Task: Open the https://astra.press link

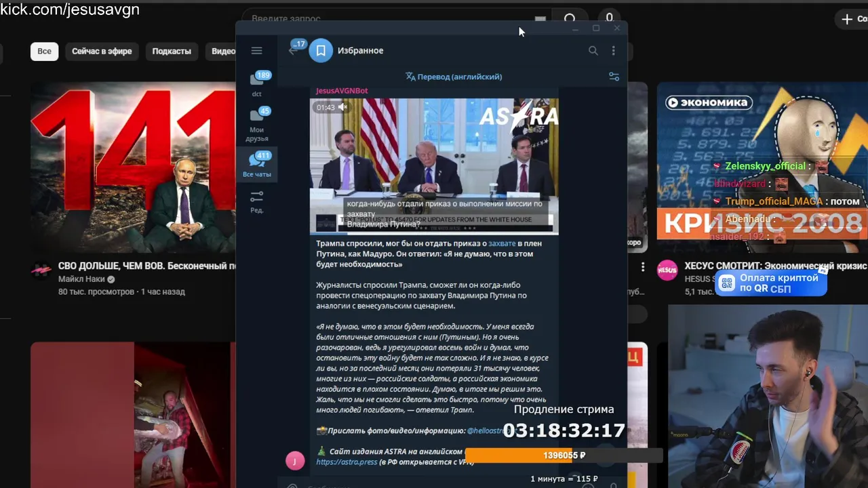Action: click(x=347, y=462)
